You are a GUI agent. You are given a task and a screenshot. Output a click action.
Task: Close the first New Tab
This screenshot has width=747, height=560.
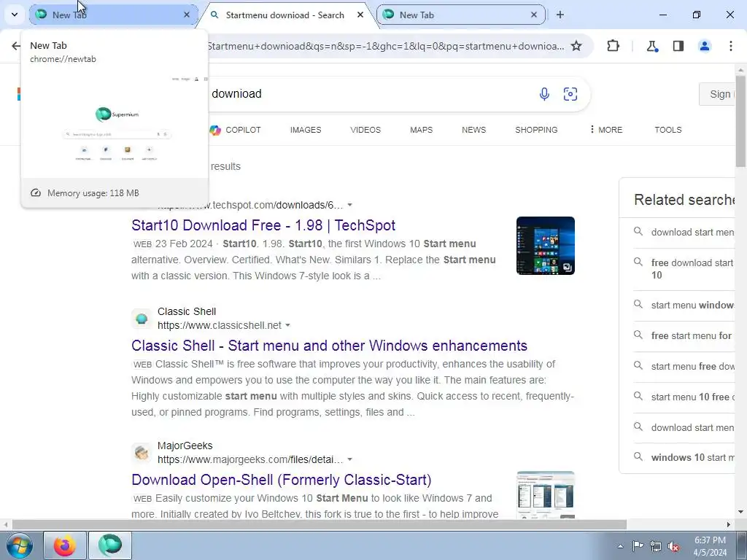pos(187,15)
